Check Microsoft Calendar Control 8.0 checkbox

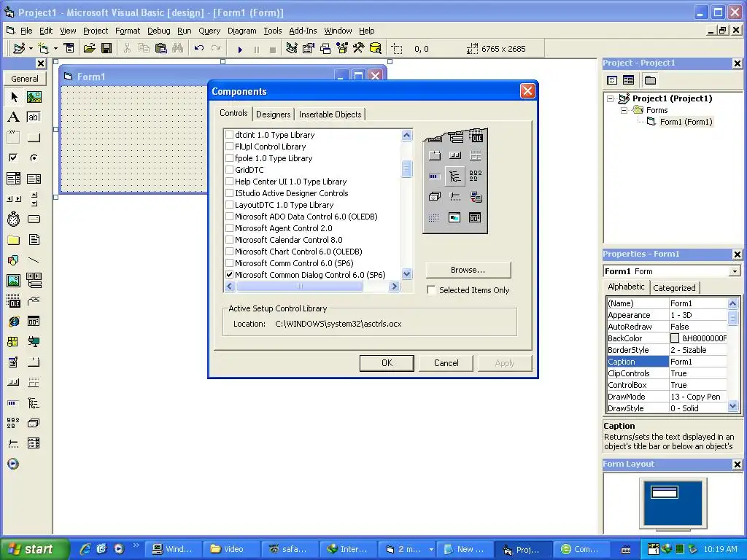230,240
